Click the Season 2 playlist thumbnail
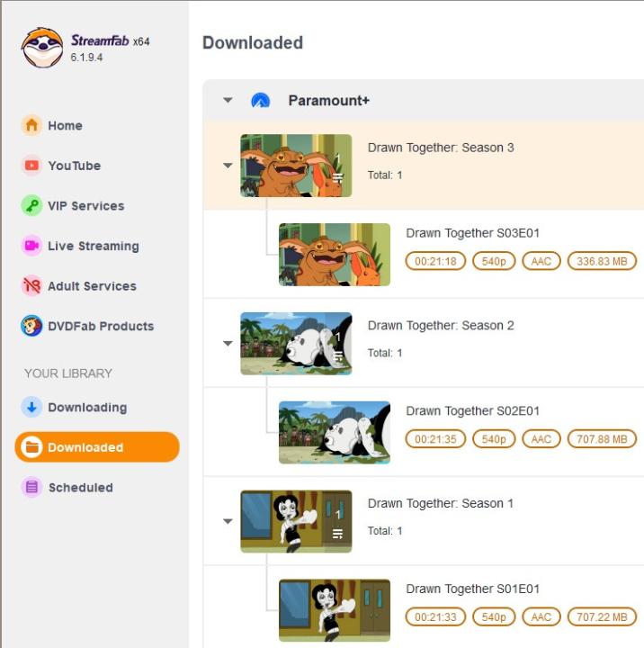The height and width of the screenshot is (648, 644). [296, 344]
